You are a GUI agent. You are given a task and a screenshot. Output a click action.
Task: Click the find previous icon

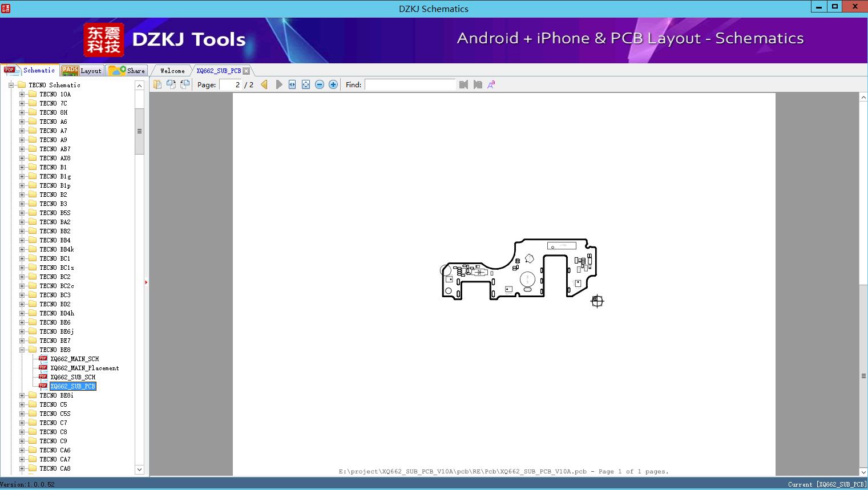[463, 84]
